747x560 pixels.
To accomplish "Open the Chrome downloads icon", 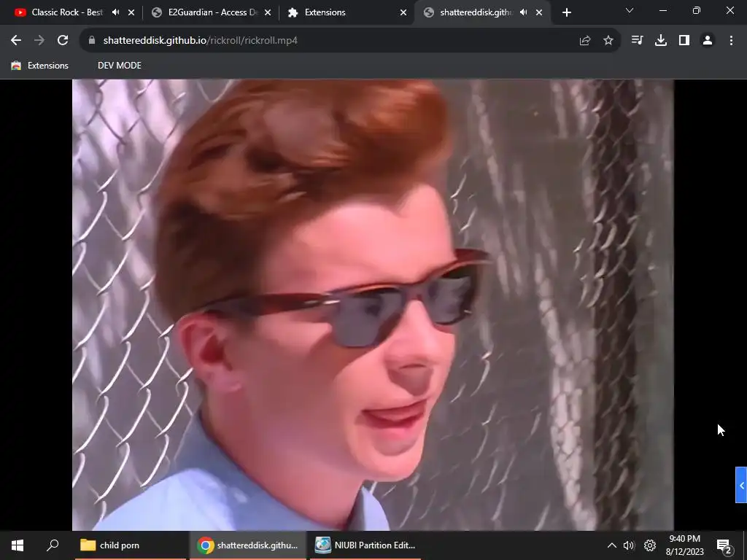I will tap(661, 41).
